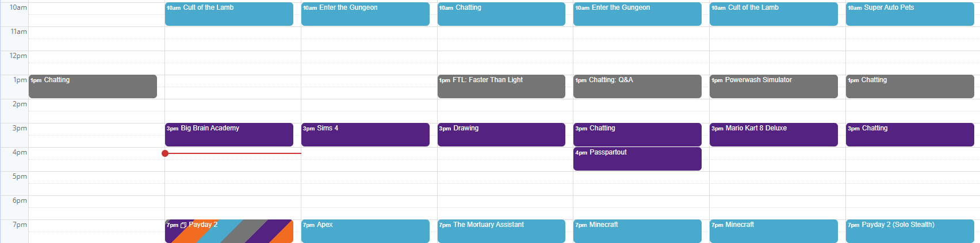Click the 6pm time label

point(20,200)
